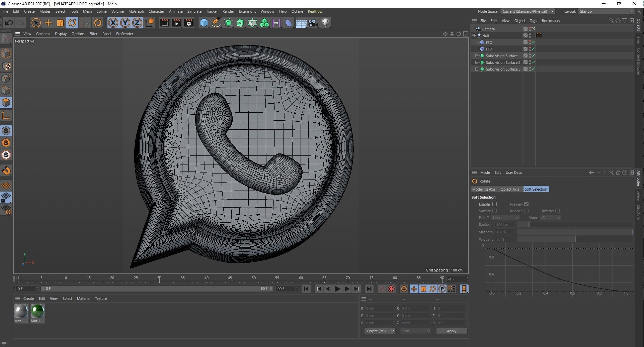Expand the Subdivision Surface.3 object

(x=477, y=69)
